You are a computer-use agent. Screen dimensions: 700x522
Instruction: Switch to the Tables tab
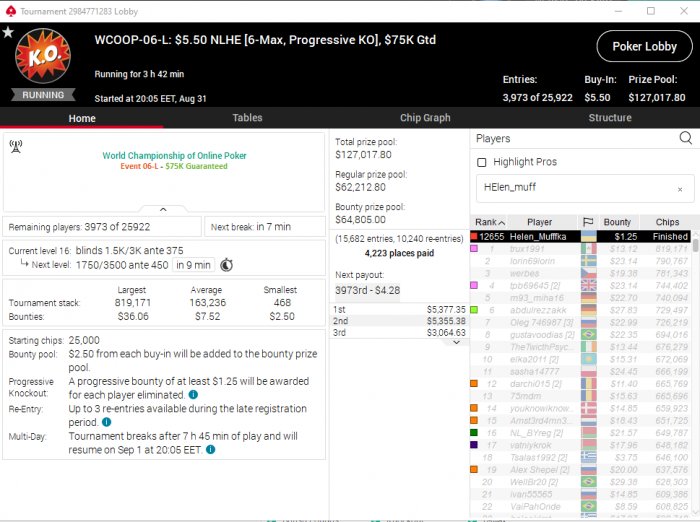click(x=247, y=118)
